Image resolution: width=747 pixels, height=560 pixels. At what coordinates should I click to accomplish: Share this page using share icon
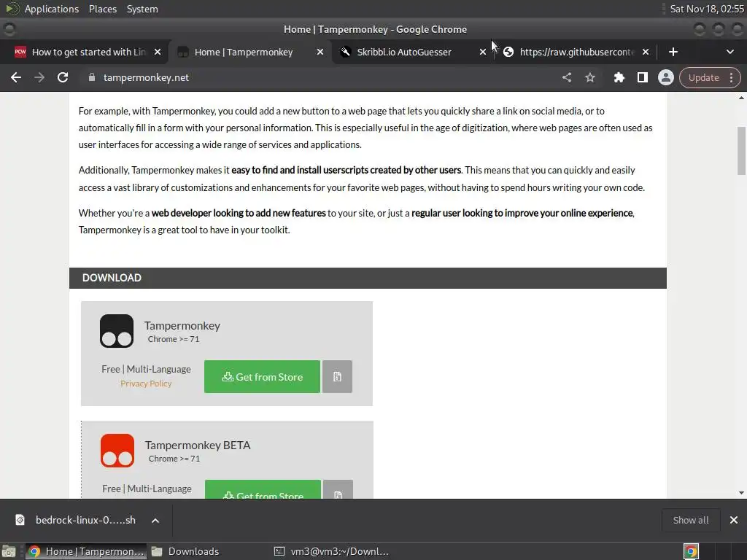tap(566, 77)
